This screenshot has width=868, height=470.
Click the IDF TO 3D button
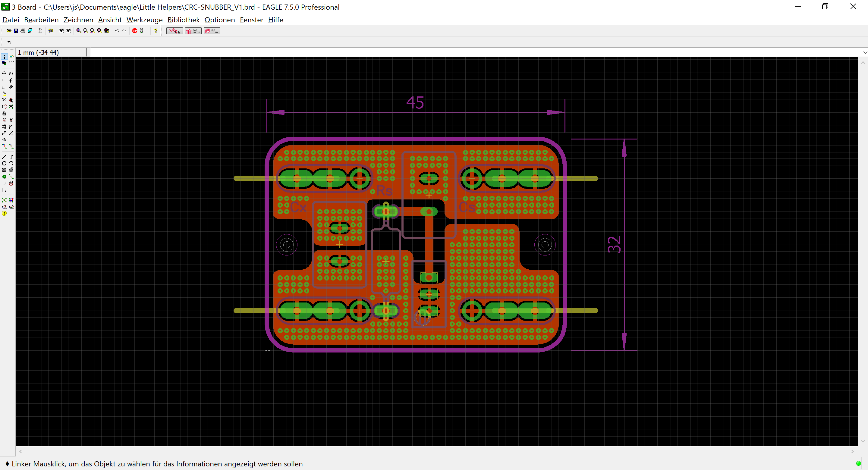pos(212,31)
